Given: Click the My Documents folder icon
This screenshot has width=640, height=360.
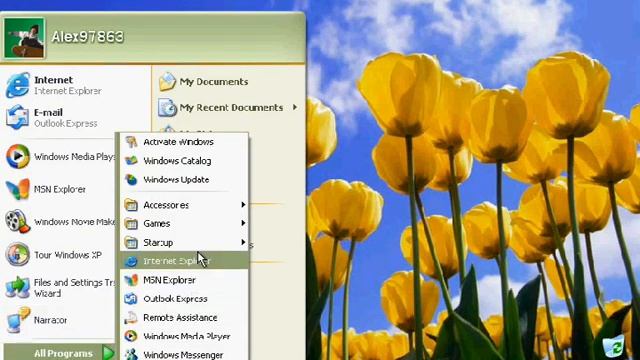Looking at the screenshot, I should [167, 82].
